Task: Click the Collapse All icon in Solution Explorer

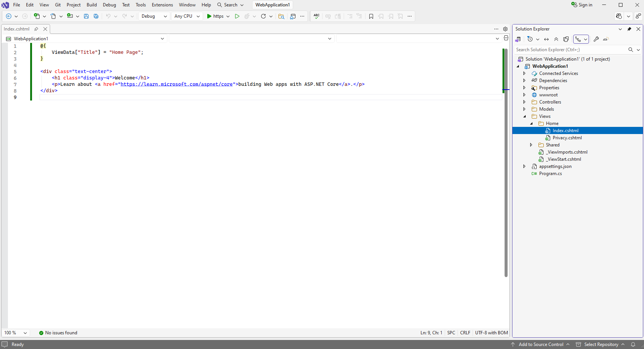Action: pyautogui.click(x=556, y=39)
